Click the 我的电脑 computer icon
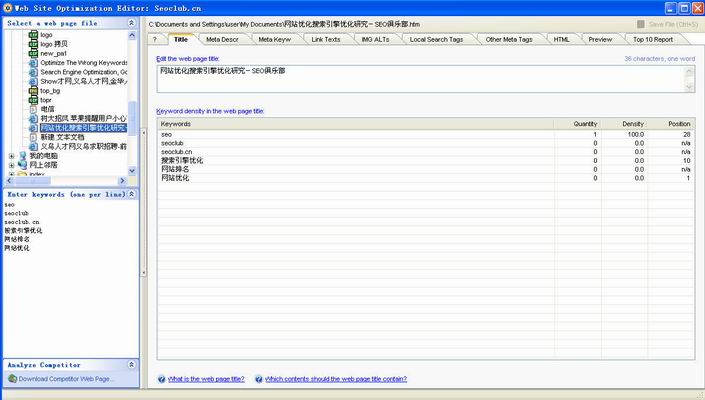The image size is (705, 400). tap(22, 156)
